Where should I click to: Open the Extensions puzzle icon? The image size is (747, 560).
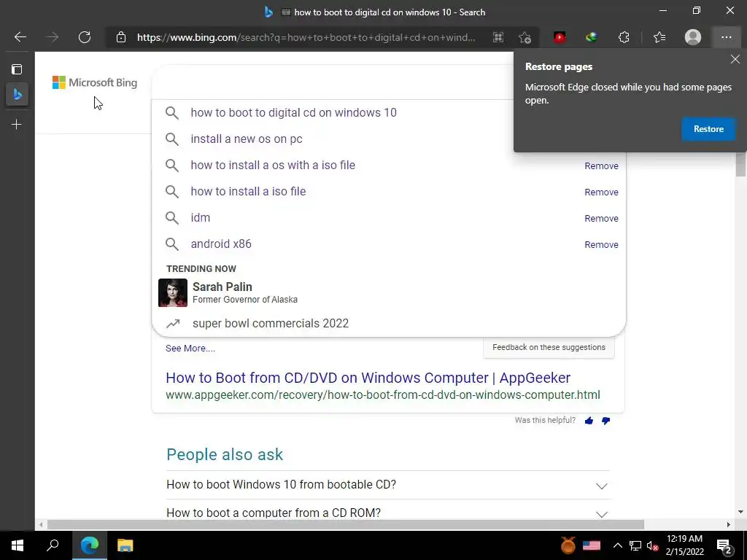624,37
